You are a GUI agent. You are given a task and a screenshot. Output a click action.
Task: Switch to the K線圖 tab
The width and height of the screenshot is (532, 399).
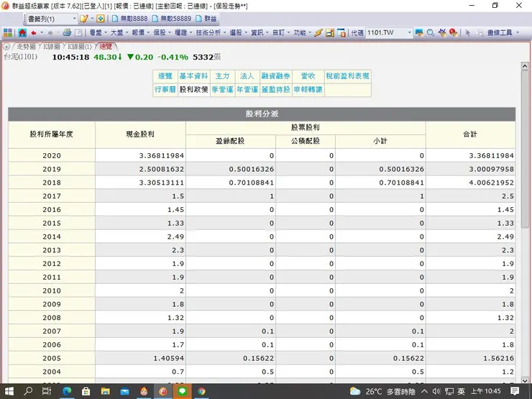pos(51,47)
